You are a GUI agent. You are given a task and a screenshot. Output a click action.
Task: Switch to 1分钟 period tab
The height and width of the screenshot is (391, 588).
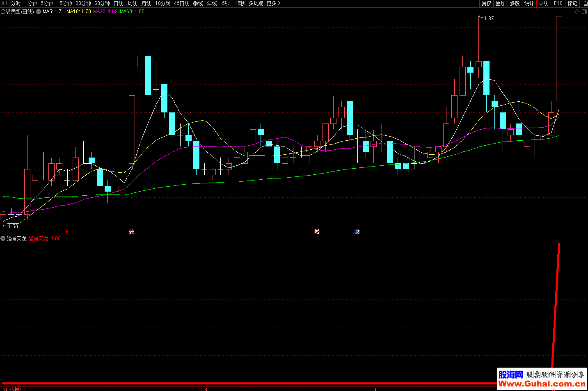pyautogui.click(x=31, y=3)
